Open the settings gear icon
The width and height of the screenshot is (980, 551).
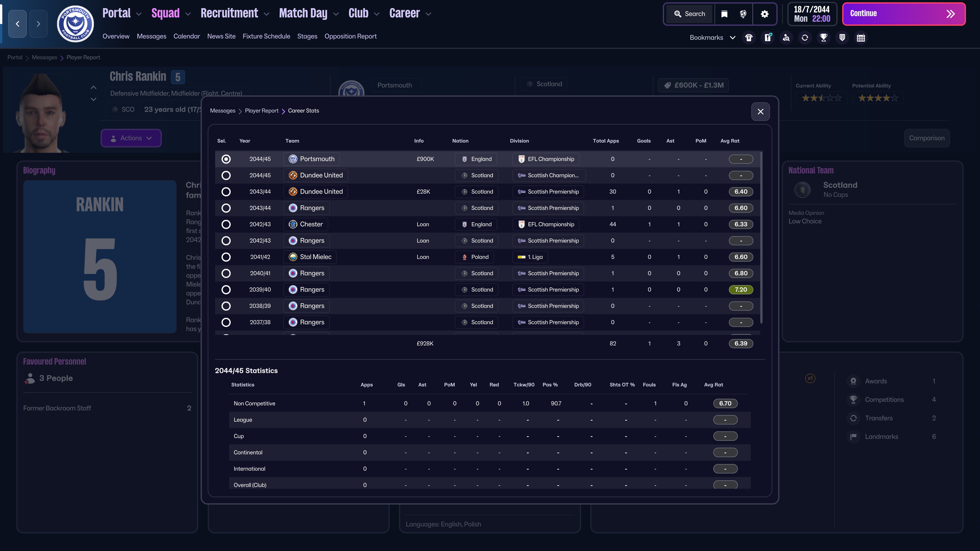[765, 14]
